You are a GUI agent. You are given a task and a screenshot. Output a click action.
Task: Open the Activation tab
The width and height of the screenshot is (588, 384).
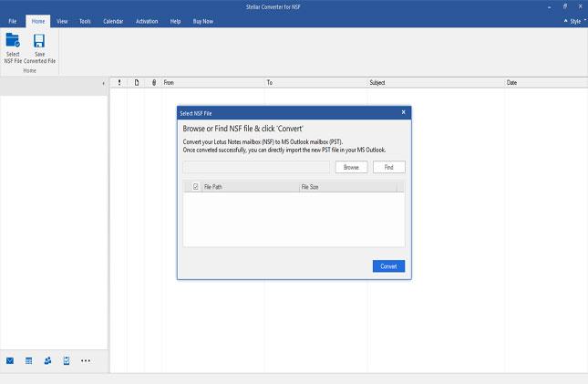click(x=147, y=20)
